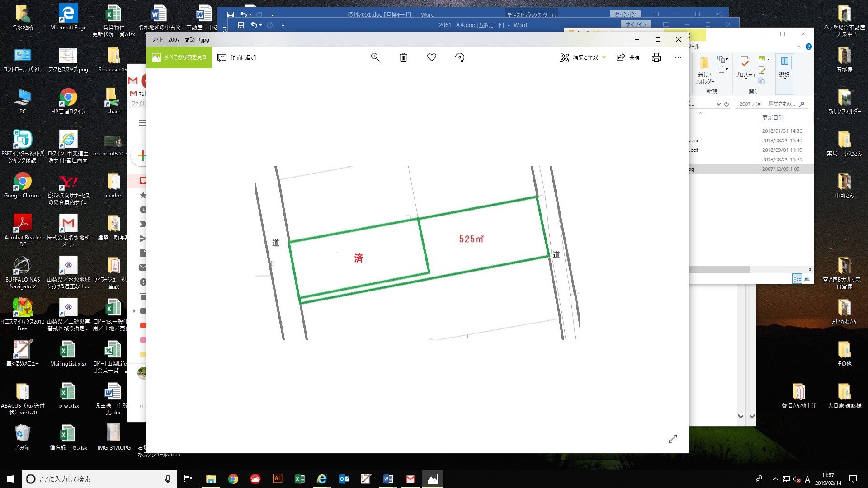This screenshot has height=488, width=868.
Task: Rotate the image with the rotate icon
Action: [x=459, y=57]
